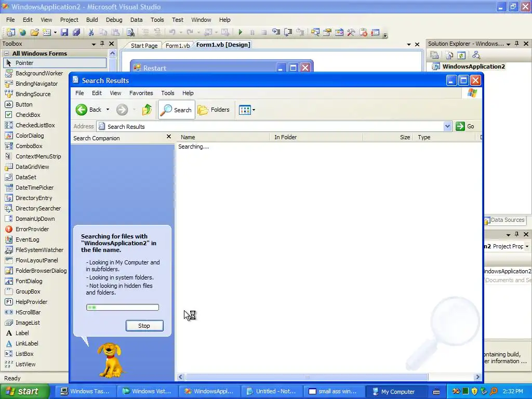532x399 pixels.
Task: Click the Undo arrow in Visual Studio toolbar
Action: (172, 32)
